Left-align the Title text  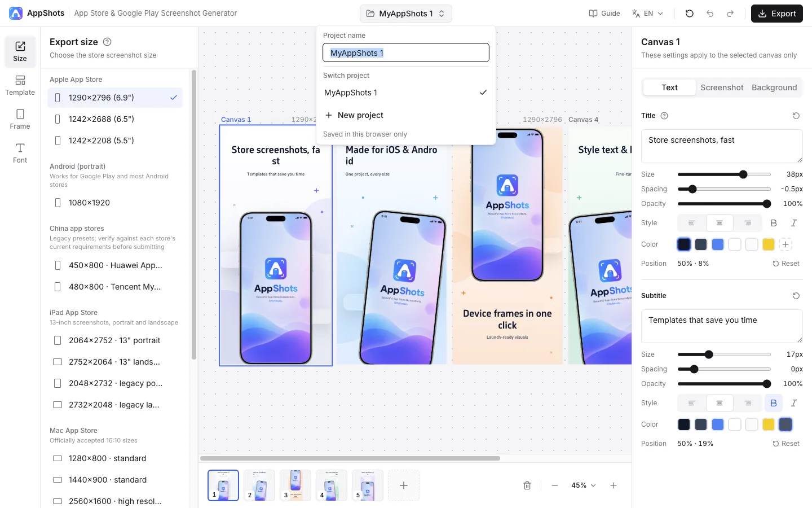[691, 223]
